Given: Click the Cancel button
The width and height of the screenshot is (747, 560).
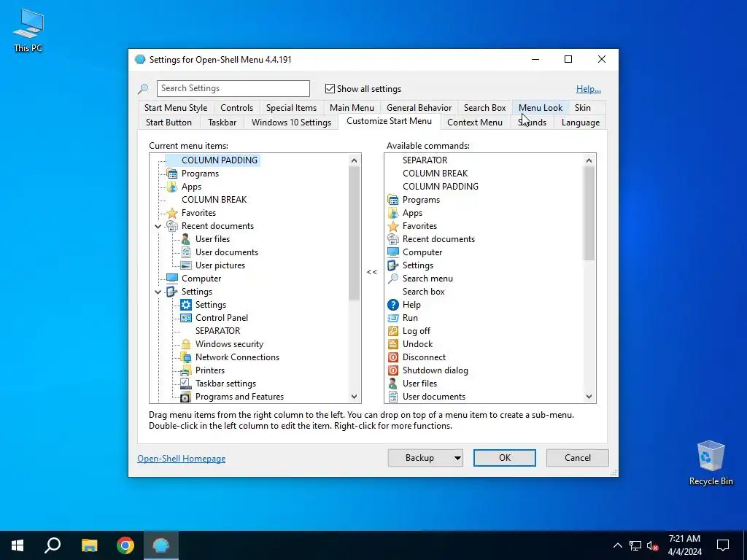Looking at the screenshot, I should point(578,458).
